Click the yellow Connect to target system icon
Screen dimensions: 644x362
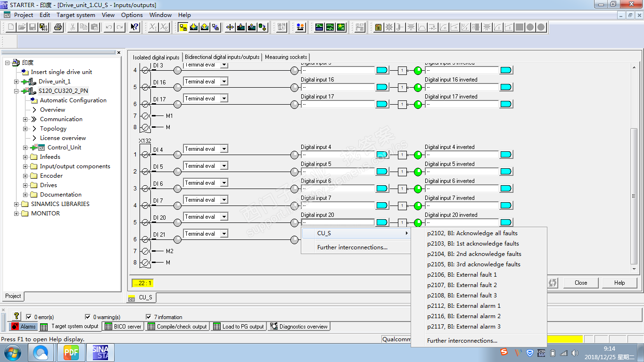[x=183, y=27]
